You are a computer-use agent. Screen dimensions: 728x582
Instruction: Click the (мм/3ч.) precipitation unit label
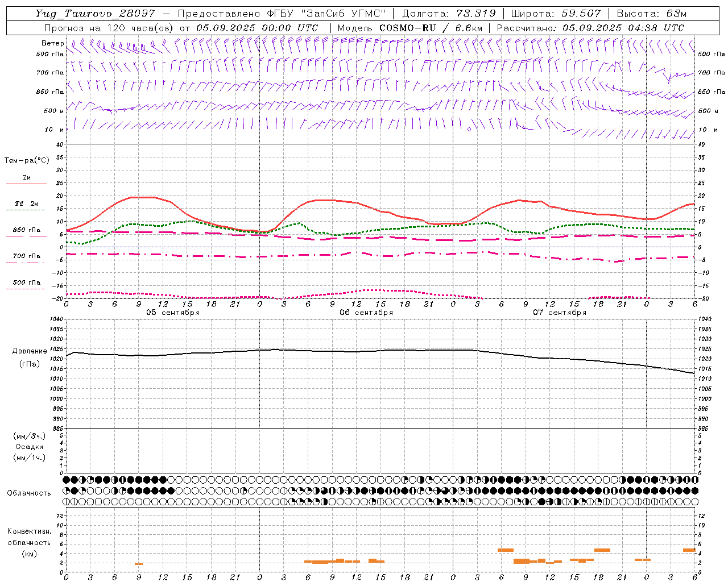(x=30, y=436)
